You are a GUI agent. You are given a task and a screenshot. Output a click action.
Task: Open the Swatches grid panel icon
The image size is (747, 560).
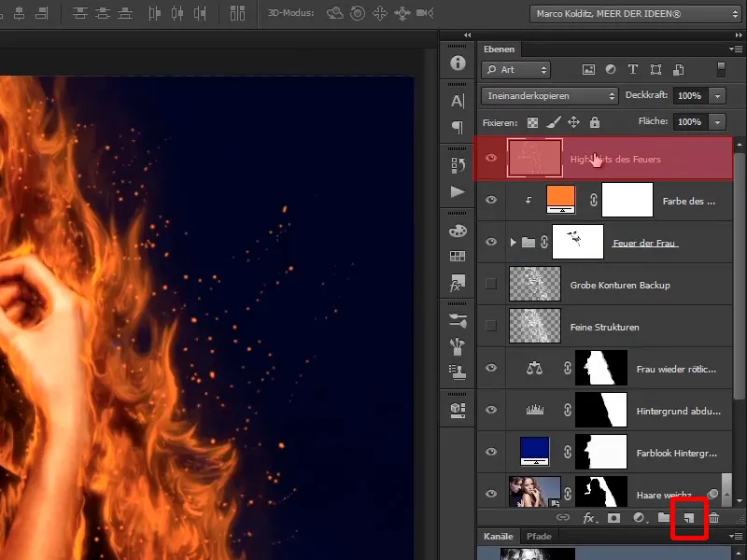pyautogui.click(x=458, y=256)
